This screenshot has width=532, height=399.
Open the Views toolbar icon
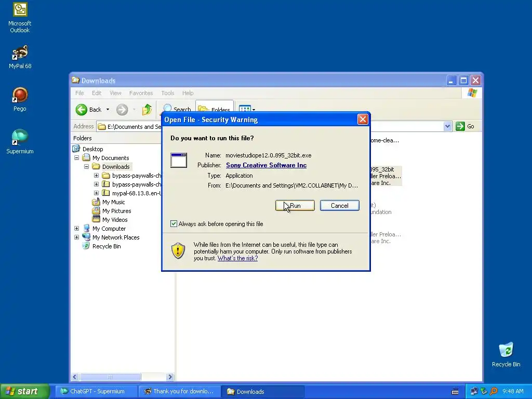(x=245, y=109)
